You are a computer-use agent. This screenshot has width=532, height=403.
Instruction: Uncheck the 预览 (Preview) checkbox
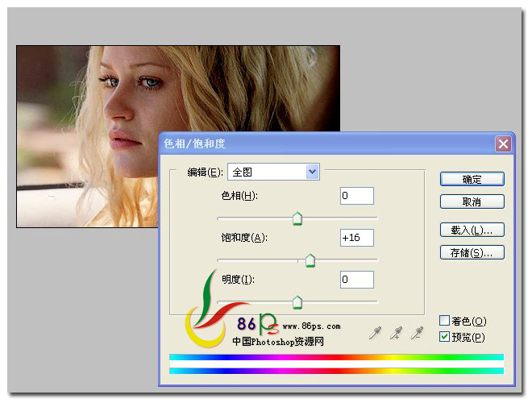[445, 336]
